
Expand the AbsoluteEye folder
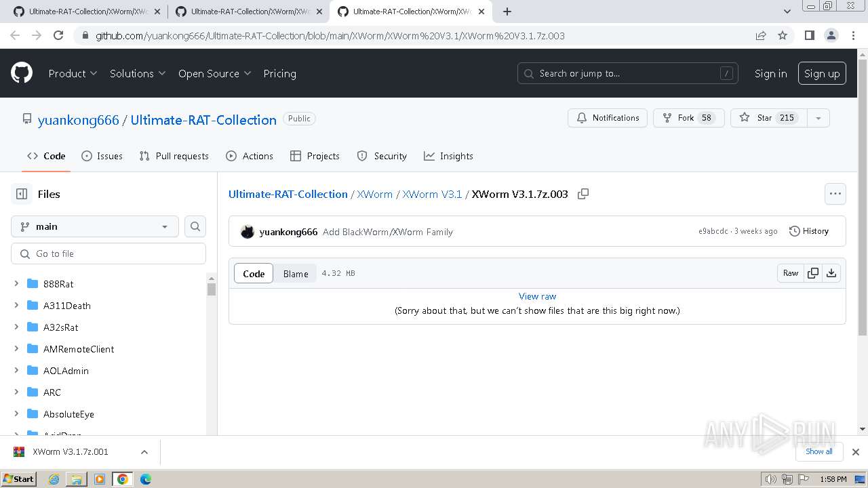point(16,414)
